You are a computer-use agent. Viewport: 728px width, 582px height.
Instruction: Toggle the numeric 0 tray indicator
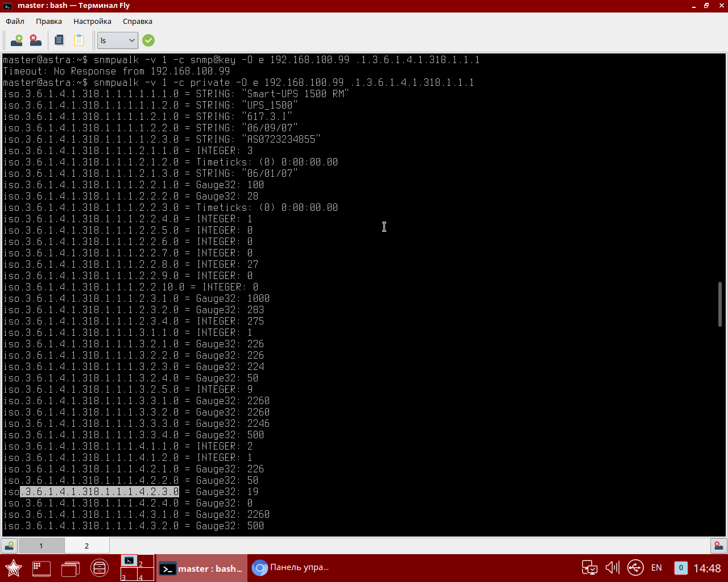(x=680, y=567)
